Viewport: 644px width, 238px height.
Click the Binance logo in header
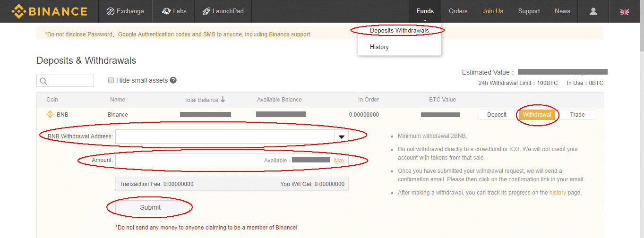pos(49,11)
